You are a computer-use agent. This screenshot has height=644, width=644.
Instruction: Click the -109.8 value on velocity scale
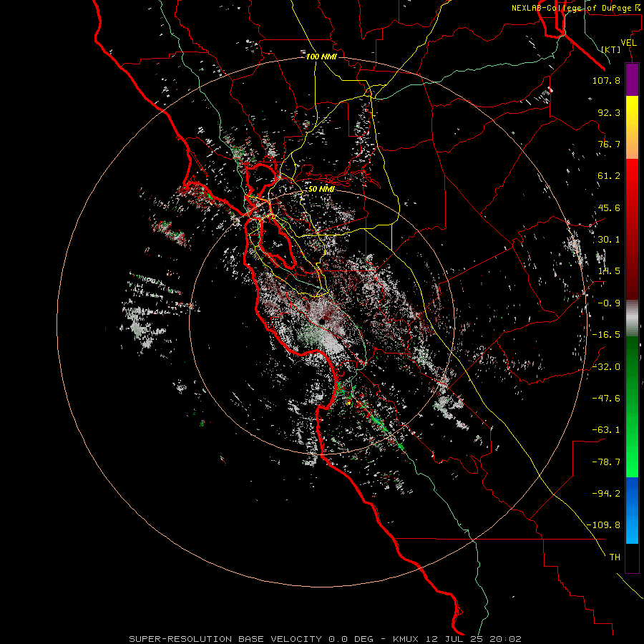pos(603,525)
